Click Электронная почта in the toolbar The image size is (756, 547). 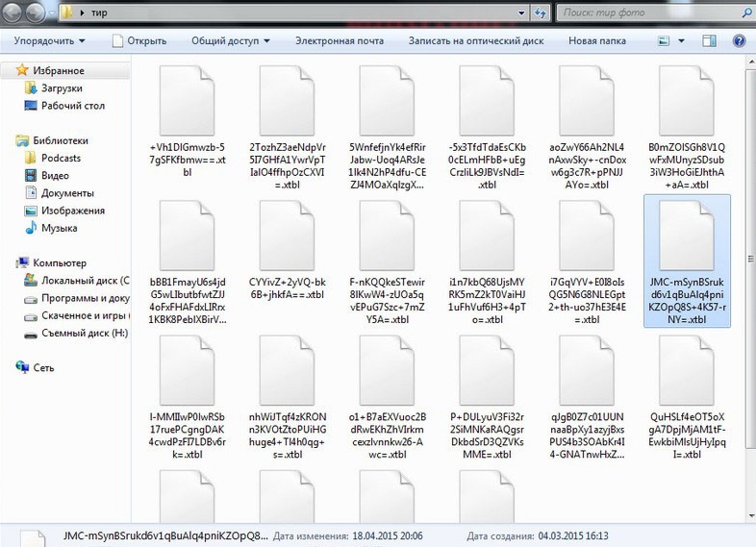[x=340, y=41]
